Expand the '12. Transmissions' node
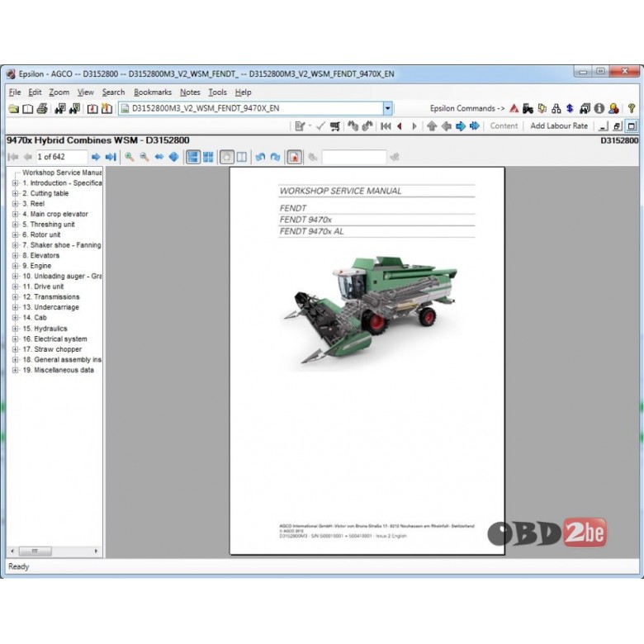The height and width of the screenshot is (644, 644). pos(15,297)
